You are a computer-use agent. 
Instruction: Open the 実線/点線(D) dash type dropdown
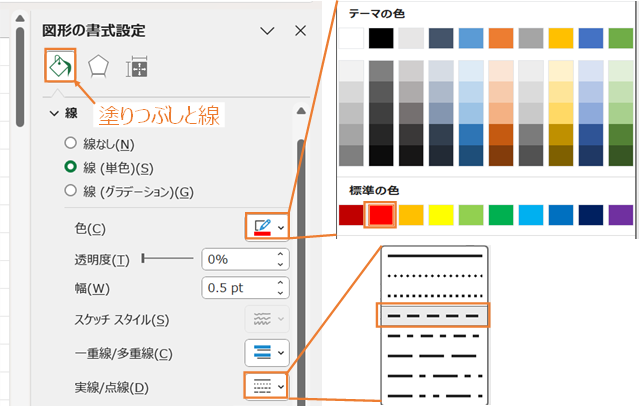[x=266, y=386]
